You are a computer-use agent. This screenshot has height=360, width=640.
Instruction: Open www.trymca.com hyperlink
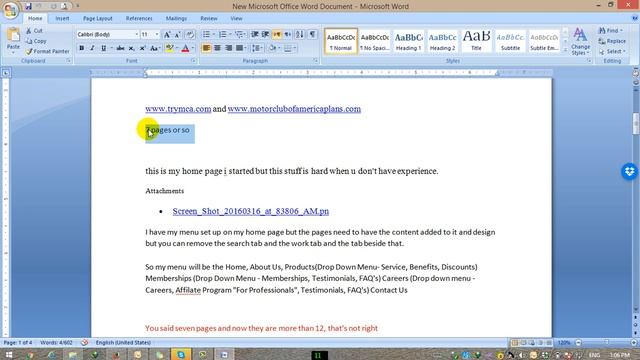tap(178, 109)
